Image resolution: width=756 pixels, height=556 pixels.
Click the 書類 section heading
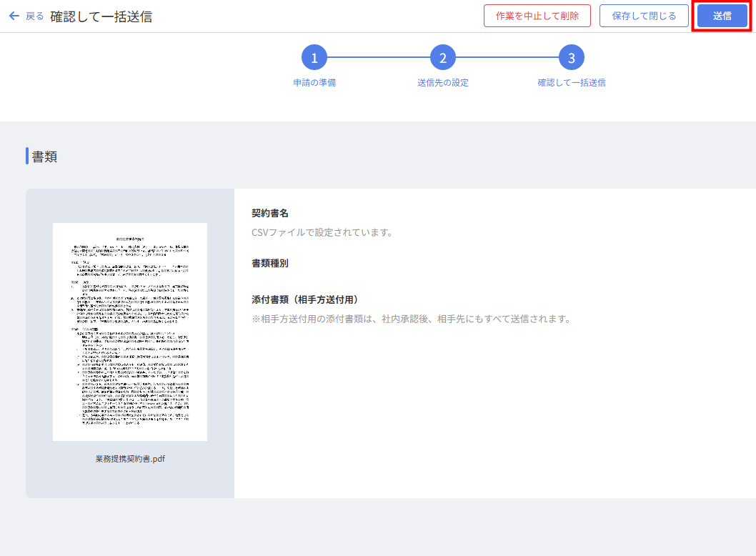(44, 157)
